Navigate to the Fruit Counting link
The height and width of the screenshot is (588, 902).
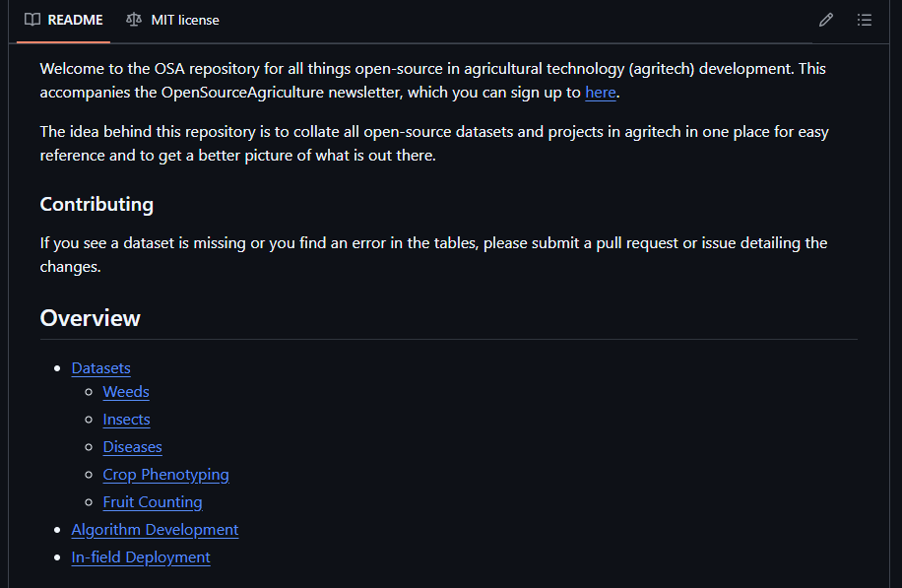[153, 502]
